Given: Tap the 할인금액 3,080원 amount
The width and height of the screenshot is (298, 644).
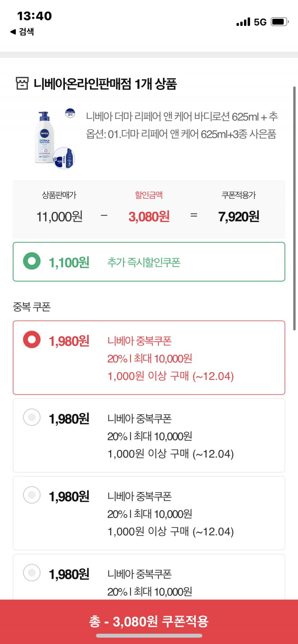Looking at the screenshot, I should tap(149, 217).
